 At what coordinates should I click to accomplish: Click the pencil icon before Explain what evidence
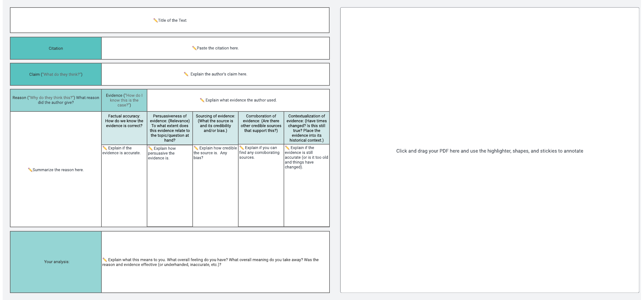click(x=202, y=100)
